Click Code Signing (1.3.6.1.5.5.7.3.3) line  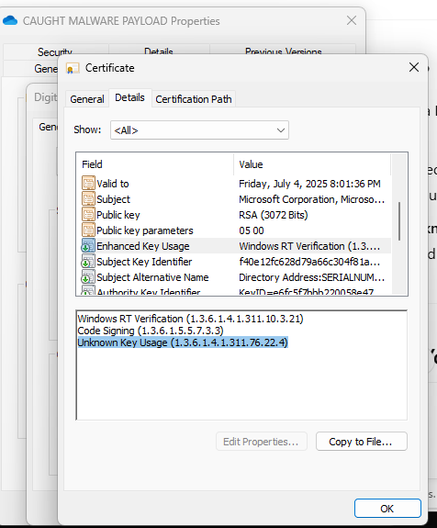click(150, 330)
